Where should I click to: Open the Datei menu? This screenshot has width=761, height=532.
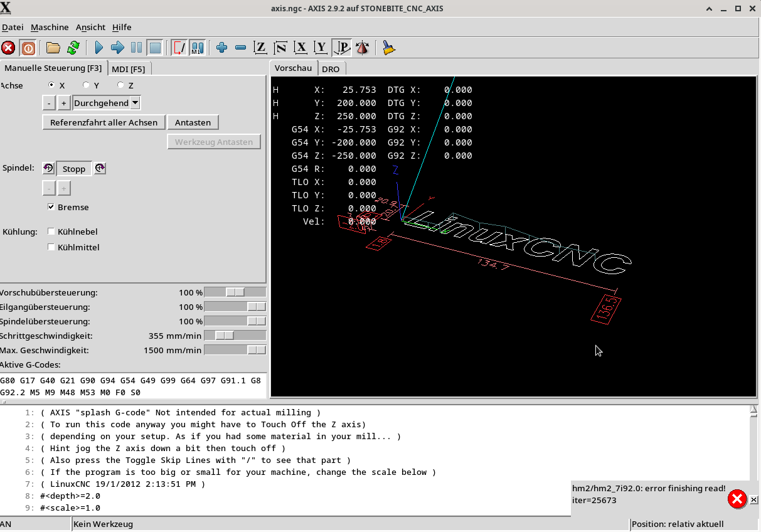(x=13, y=27)
